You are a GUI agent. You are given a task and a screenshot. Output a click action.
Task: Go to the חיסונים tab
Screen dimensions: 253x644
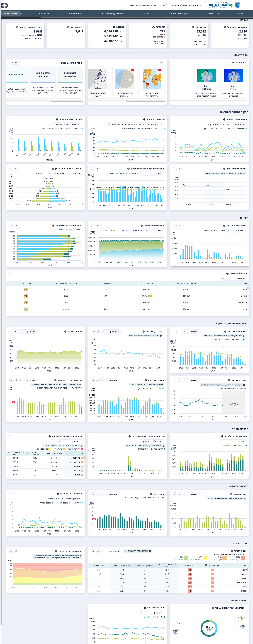(146, 14)
